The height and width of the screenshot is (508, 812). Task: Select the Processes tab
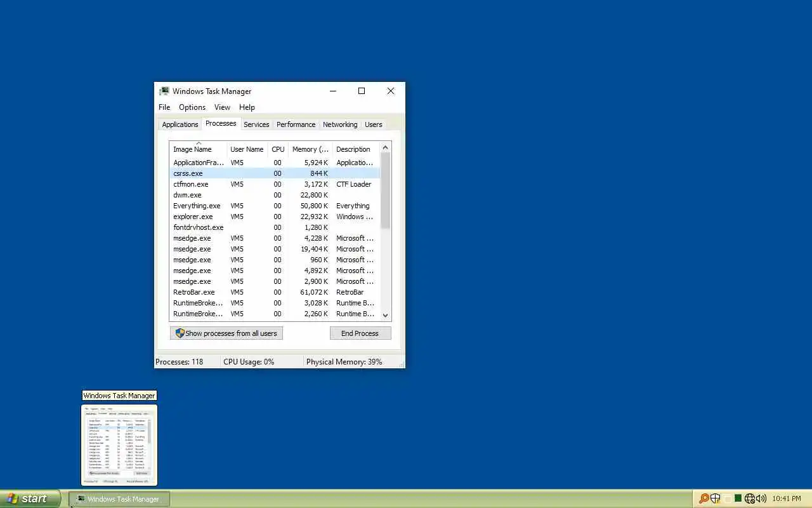[221, 123]
